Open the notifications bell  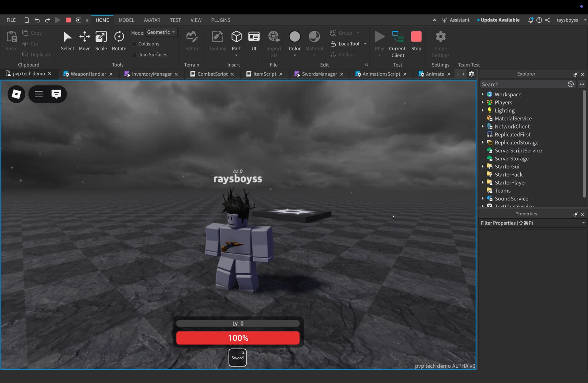[530, 20]
